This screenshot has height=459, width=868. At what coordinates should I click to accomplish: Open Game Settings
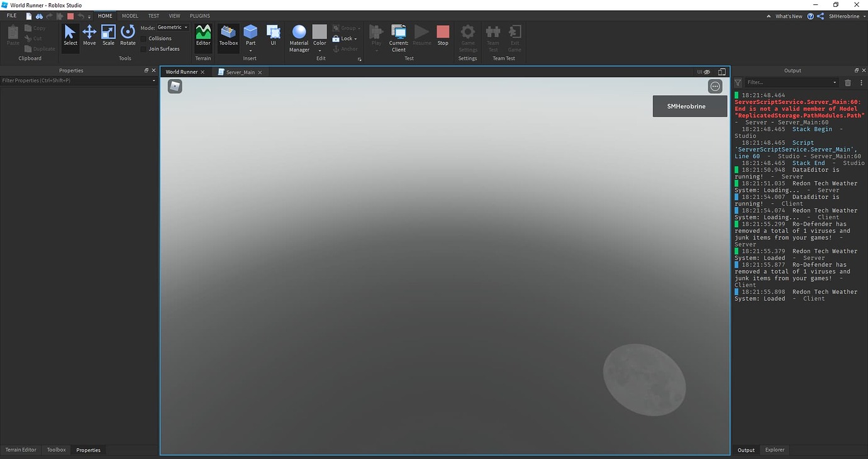[x=467, y=36]
